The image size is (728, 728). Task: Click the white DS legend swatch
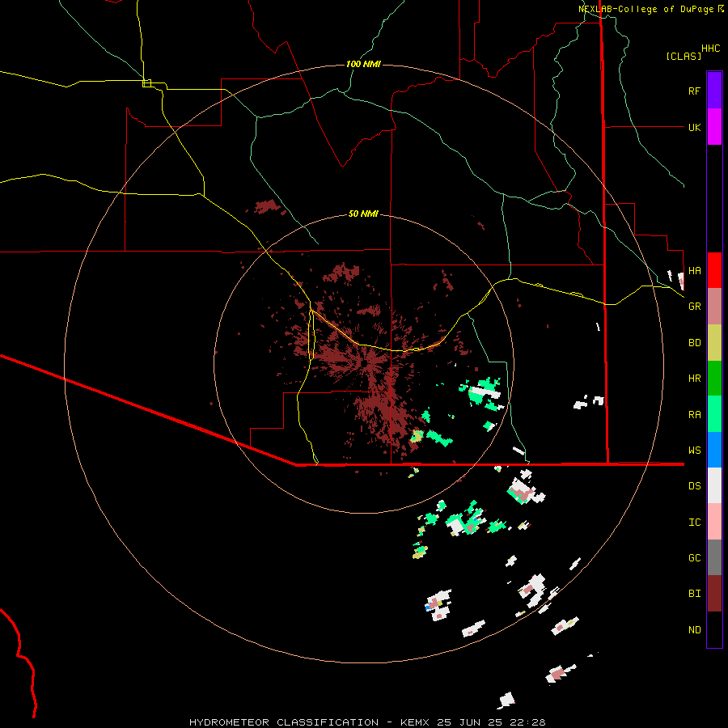[x=714, y=485]
